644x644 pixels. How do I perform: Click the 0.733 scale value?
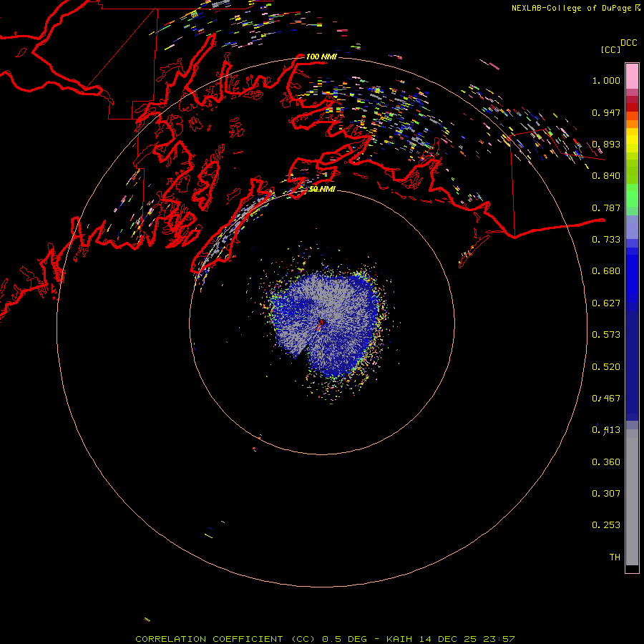click(x=606, y=240)
